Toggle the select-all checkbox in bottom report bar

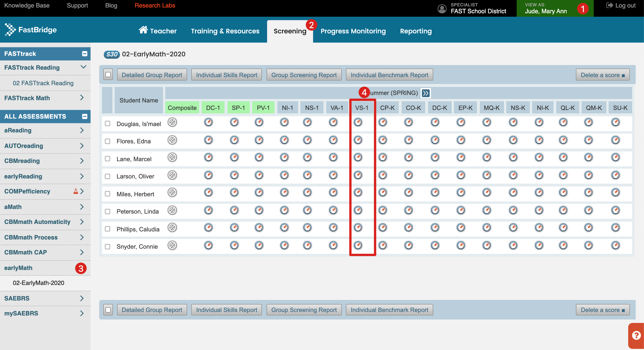(x=108, y=310)
